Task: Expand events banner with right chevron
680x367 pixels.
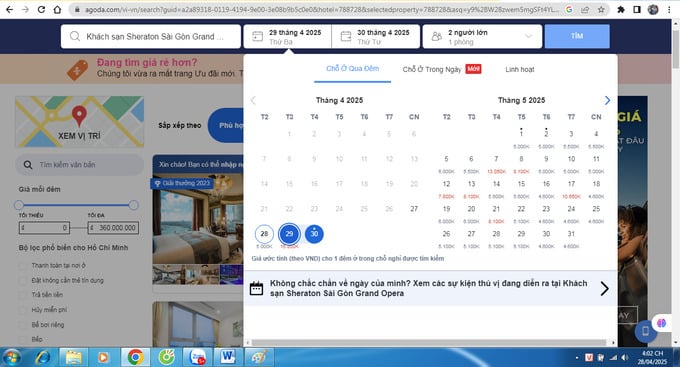Action: 605,288
